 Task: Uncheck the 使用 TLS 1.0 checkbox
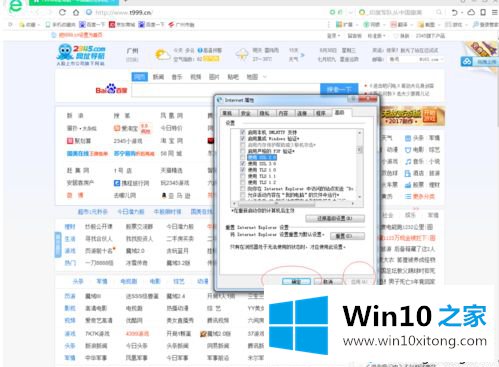click(243, 170)
